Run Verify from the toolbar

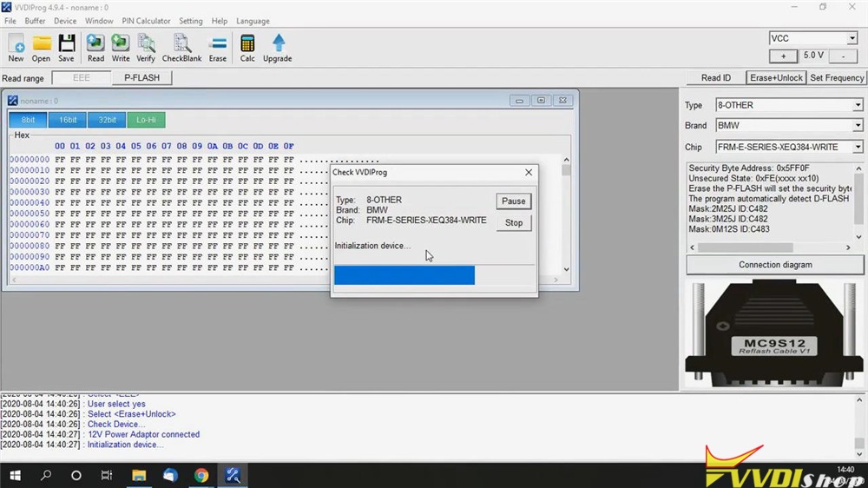pyautogui.click(x=146, y=48)
